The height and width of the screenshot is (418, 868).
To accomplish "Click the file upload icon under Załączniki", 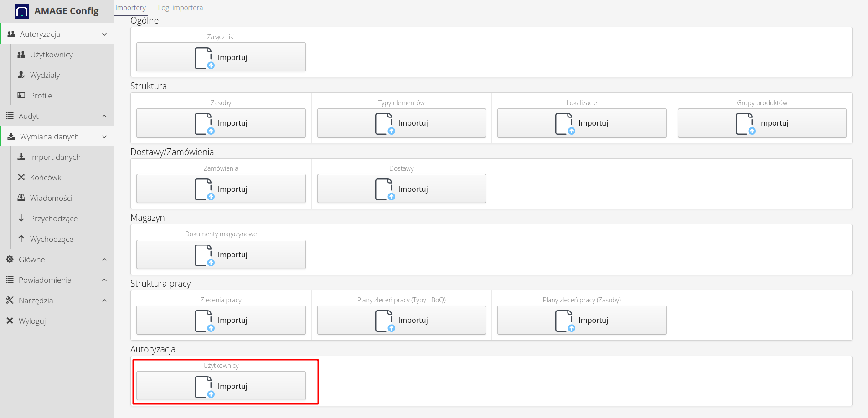I will [x=204, y=58].
